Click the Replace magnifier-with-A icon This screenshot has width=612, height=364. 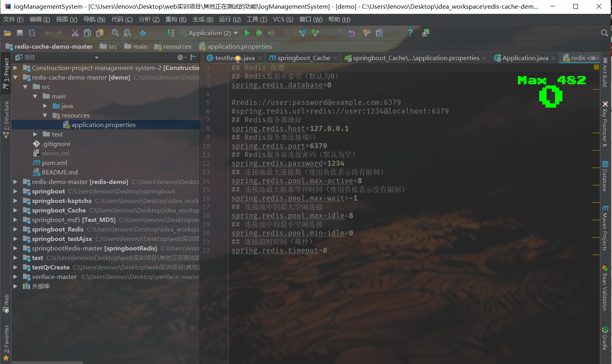(127, 33)
